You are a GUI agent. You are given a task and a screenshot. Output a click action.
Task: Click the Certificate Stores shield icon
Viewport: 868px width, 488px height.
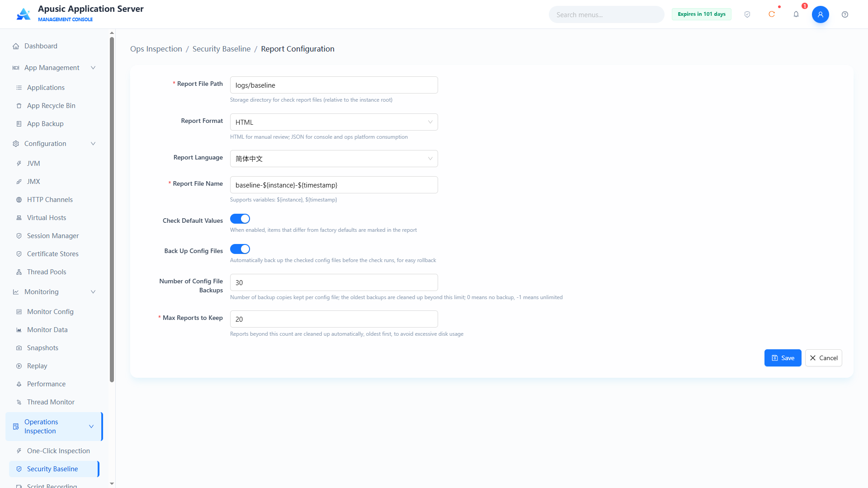[x=19, y=254]
